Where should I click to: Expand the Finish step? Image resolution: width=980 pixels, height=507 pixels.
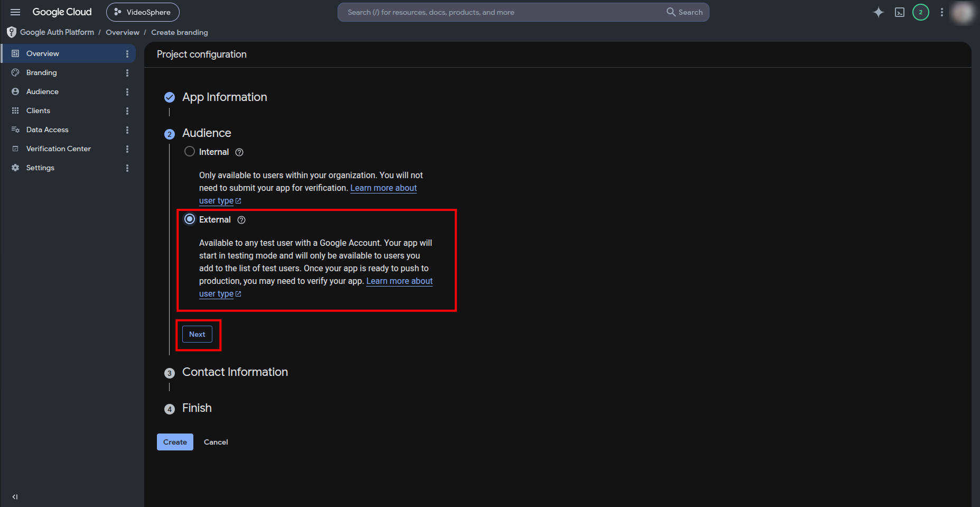pos(197,408)
